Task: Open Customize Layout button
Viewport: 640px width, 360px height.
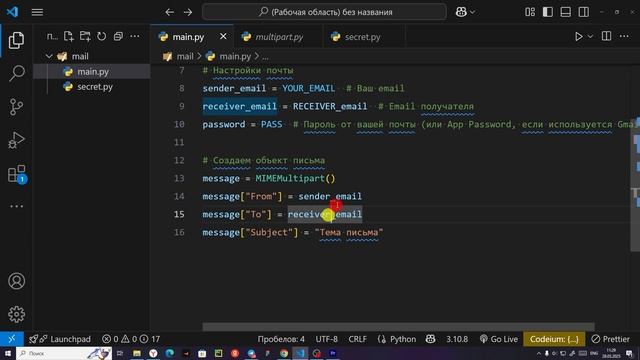Action: (530, 12)
